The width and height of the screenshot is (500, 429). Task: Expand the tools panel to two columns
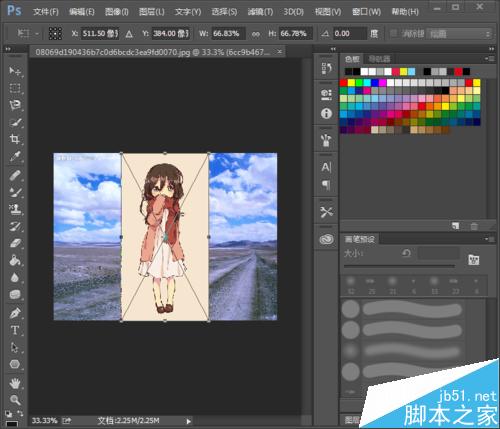point(8,49)
